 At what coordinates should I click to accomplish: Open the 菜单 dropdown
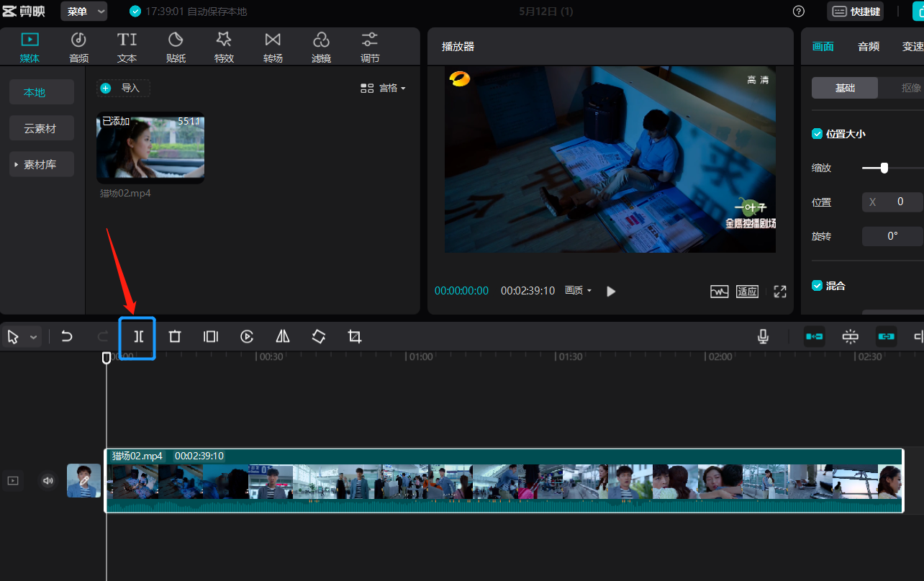(x=84, y=11)
